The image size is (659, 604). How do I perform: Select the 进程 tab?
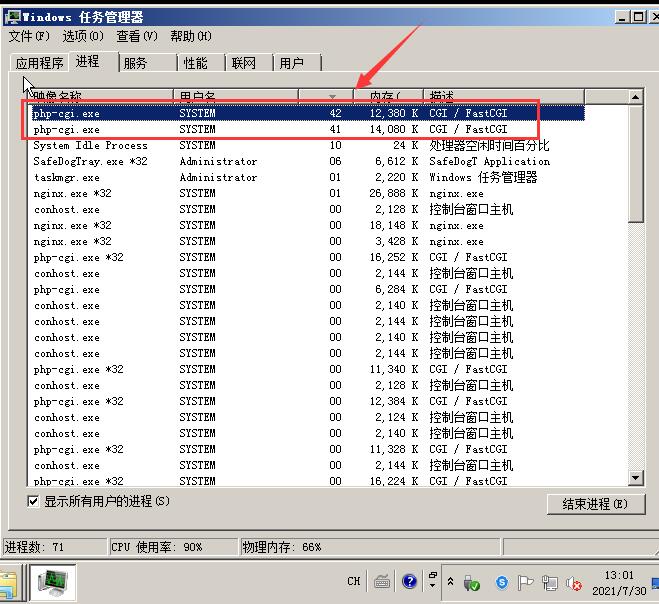point(94,61)
